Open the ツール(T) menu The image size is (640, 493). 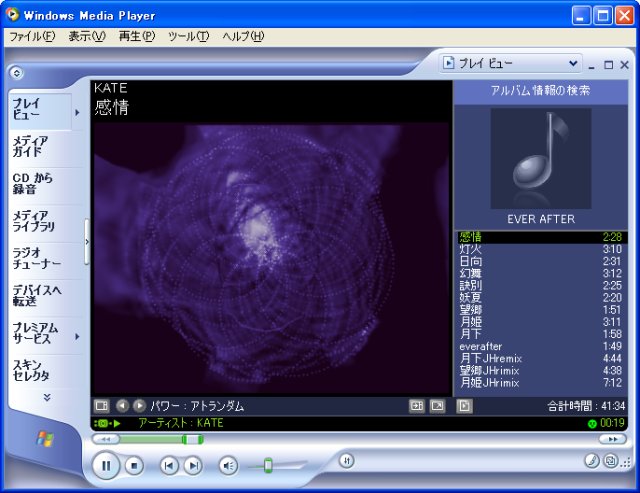coord(189,37)
